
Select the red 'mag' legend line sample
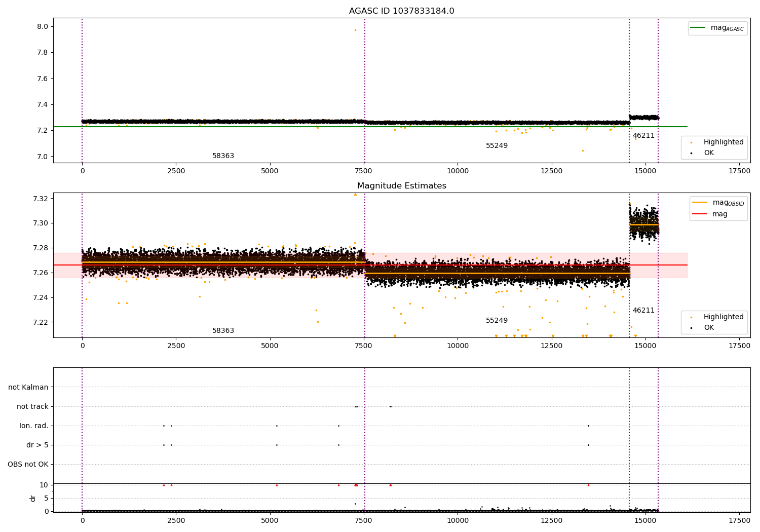point(700,214)
